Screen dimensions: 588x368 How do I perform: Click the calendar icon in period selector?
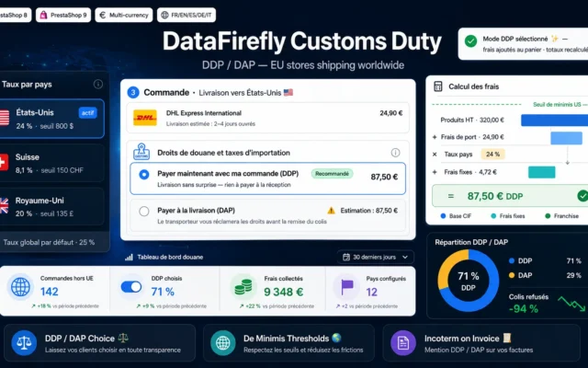pyautogui.click(x=346, y=258)
